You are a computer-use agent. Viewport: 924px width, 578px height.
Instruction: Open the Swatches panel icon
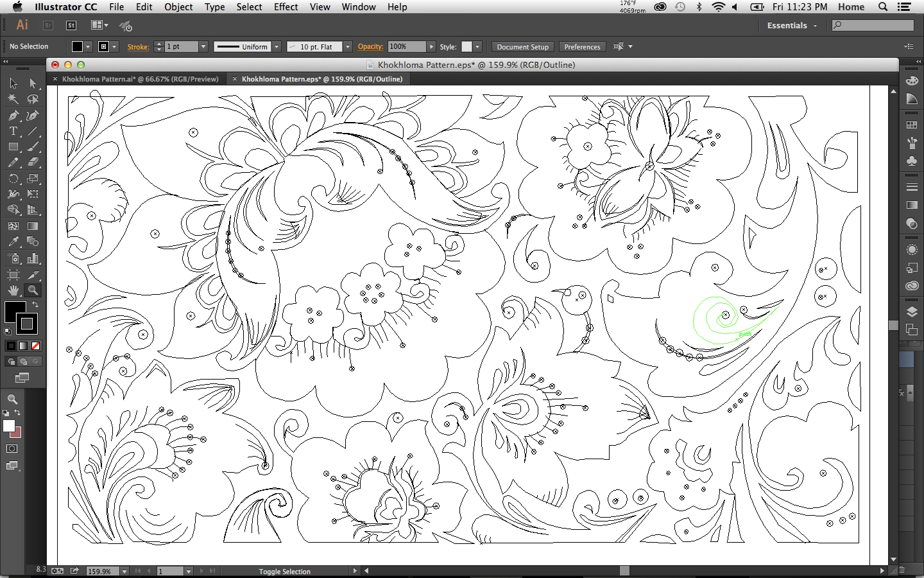(912, 125)
